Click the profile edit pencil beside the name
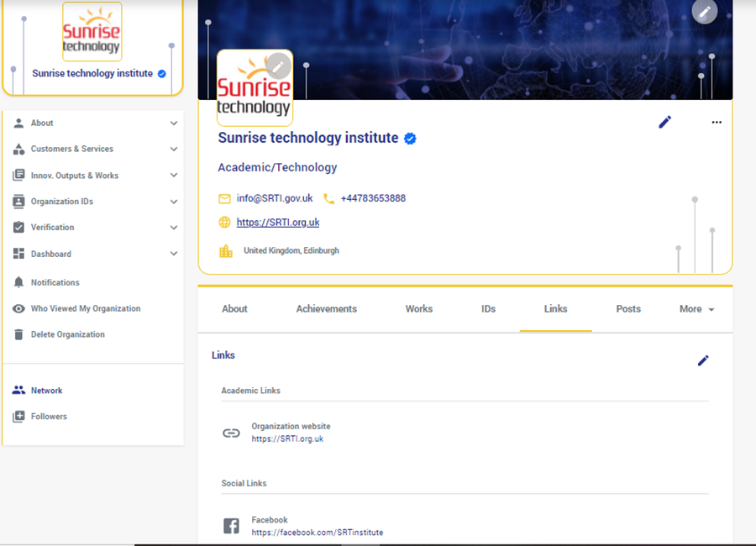The image size is (756, 546). coord(664,122)
